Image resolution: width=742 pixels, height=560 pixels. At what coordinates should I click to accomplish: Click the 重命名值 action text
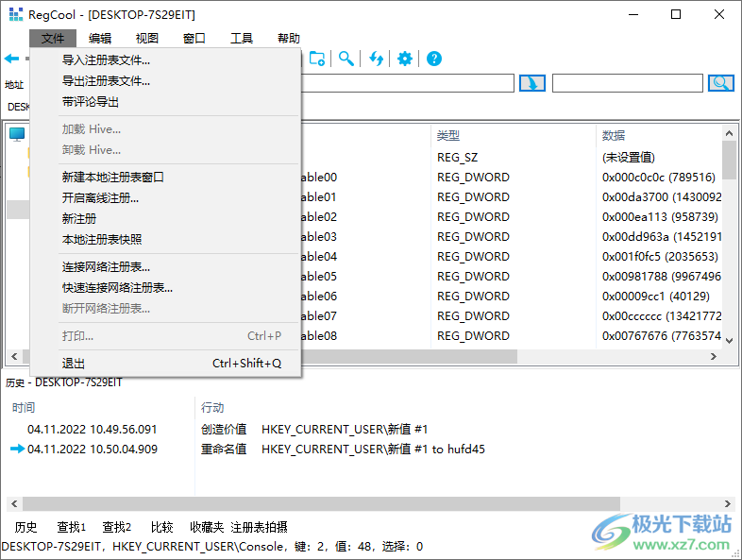coord(224,450)
